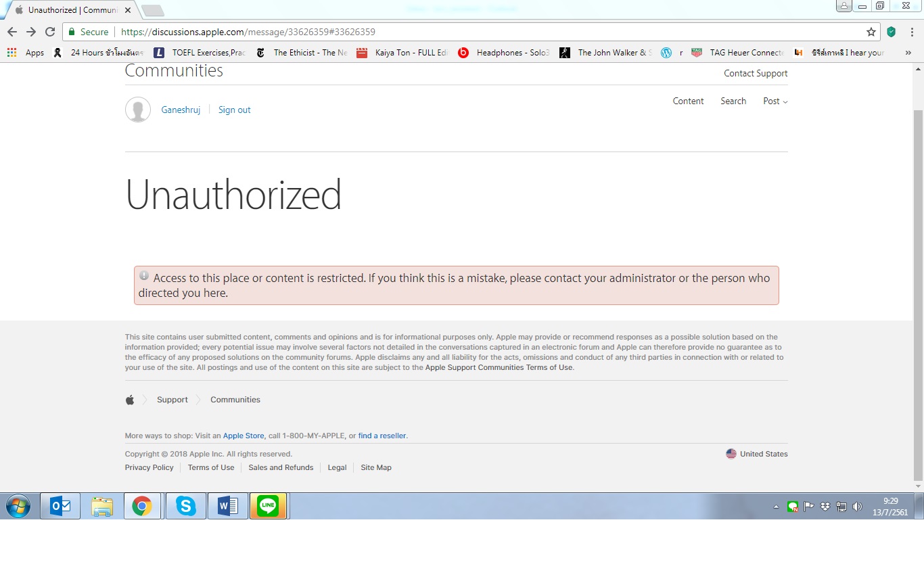Click the Ganeshruj profile avatar
This screenshot has width=924, height=585.
(x=138, y=110)
